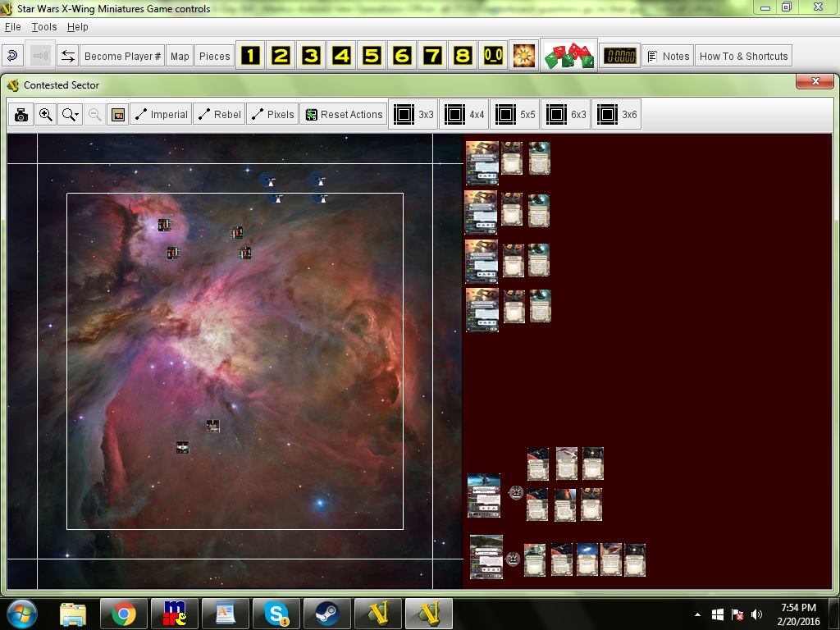The image size is (840, 630).
Task: Open the Help menu
Action: [x=77, y=27]
